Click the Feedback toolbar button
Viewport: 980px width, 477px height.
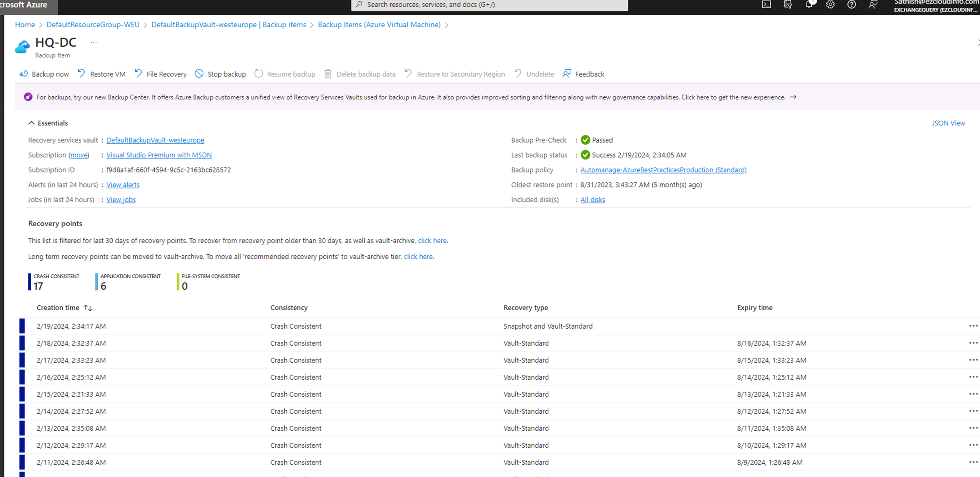[583, 74]
